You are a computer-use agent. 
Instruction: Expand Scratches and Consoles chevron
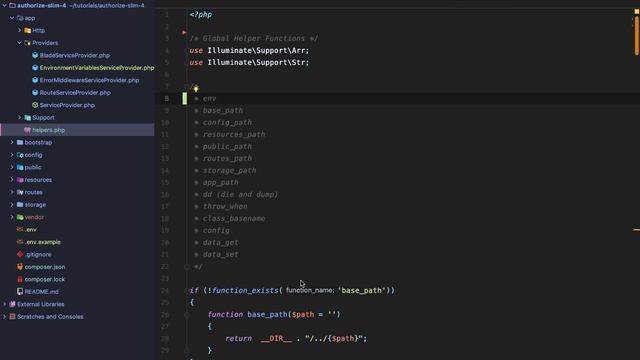click(4, 317)
